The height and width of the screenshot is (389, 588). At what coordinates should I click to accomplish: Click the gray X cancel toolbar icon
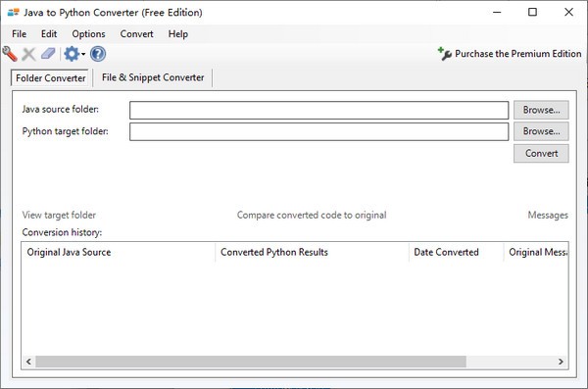point(28,54)
